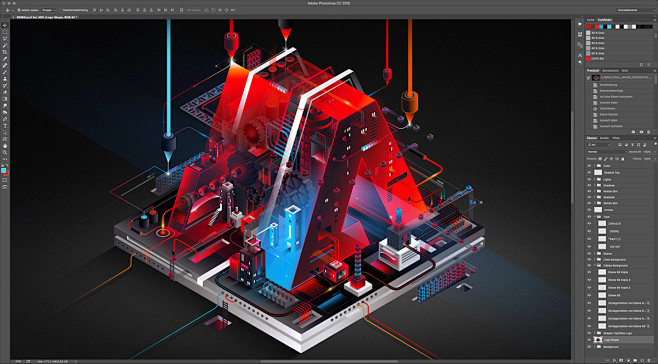Select the open document tab
The image size is (658, 364).
[46, 17]
